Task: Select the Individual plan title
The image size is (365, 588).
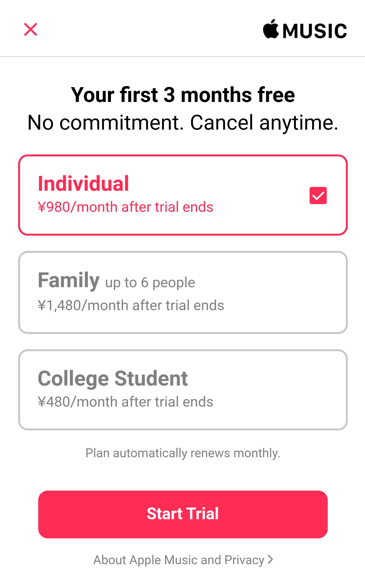Action: (83, 184)
